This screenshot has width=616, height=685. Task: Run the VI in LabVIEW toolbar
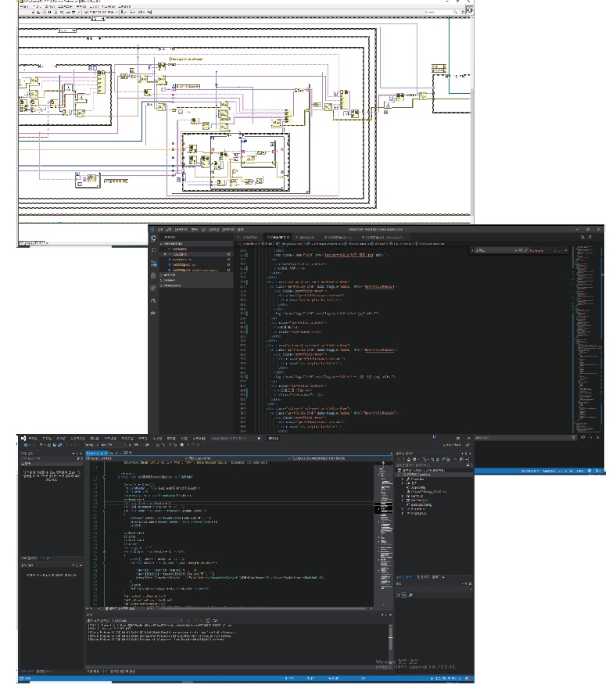click(33, 12)
